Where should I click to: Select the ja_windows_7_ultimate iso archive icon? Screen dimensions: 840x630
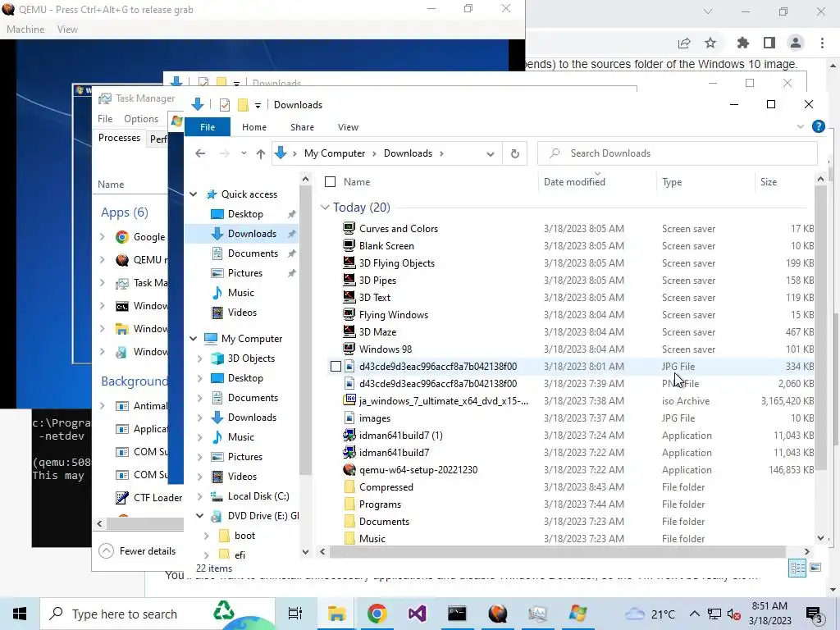349,400
